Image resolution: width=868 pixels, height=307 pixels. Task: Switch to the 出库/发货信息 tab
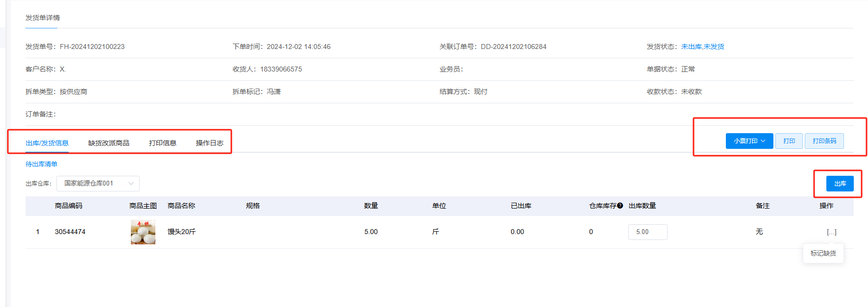[47, 143]
